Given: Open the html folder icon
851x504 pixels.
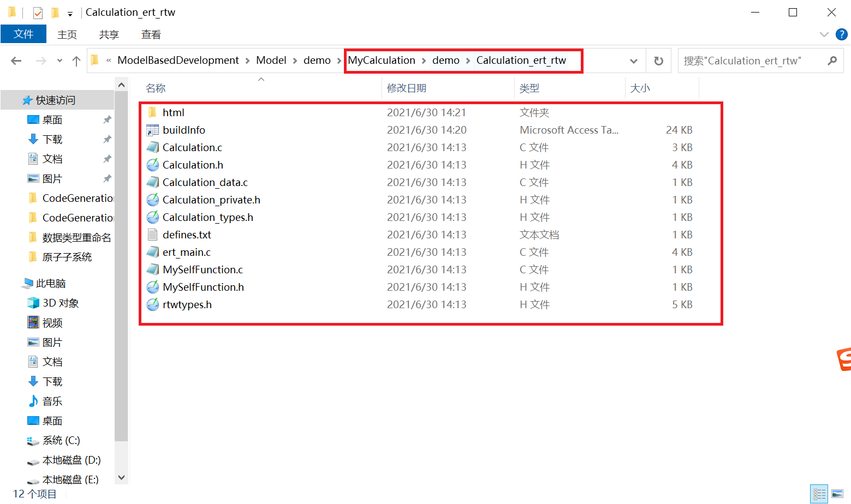Looking at the screenshot, I should tap(153, 112).
